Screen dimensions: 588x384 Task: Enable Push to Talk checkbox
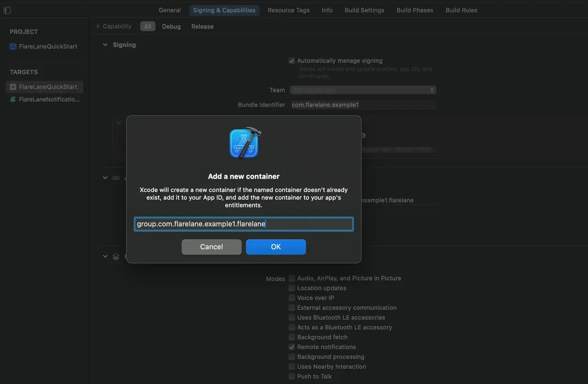pyautogui.click(x=292, y=376)
